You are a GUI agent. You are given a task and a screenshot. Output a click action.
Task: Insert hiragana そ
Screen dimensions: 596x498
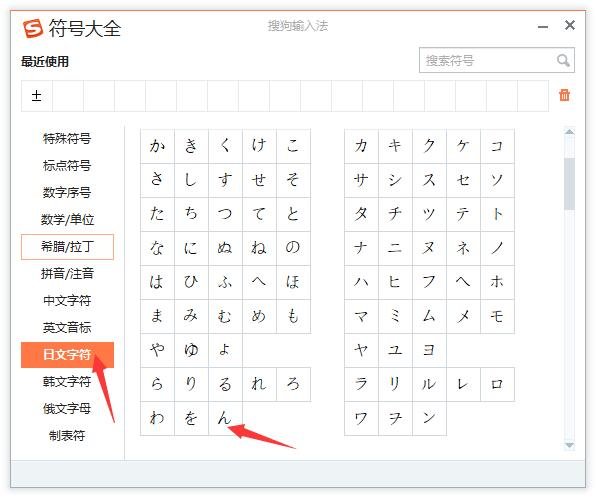pos(293,180)
